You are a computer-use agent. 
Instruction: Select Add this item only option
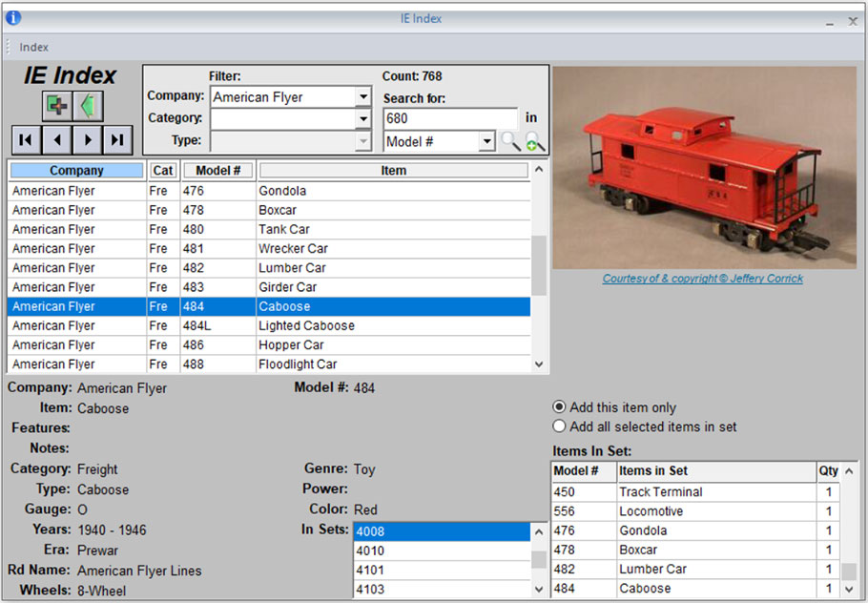(x=614, y=407)
